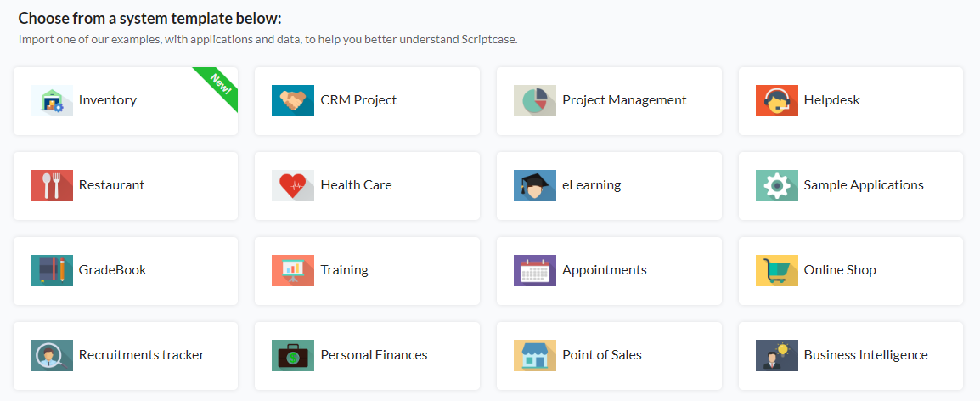Click the Sample Applications gear icon

776,186
